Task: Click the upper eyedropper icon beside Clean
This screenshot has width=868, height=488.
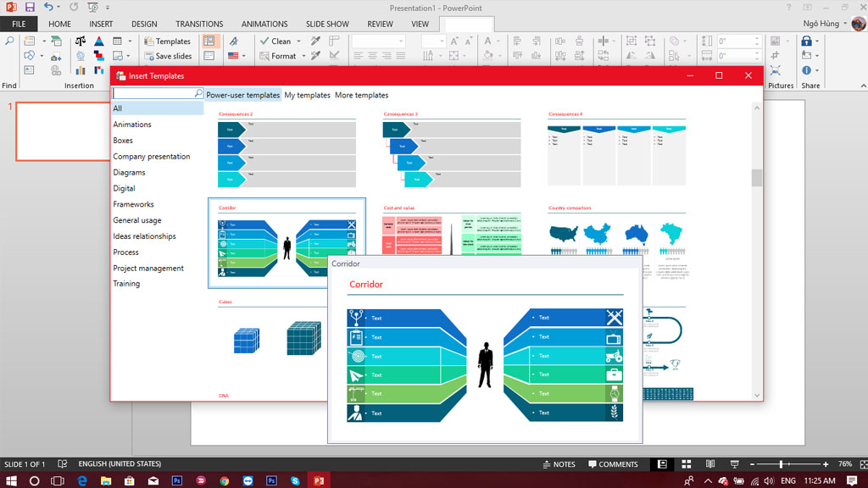Action: 315,41
